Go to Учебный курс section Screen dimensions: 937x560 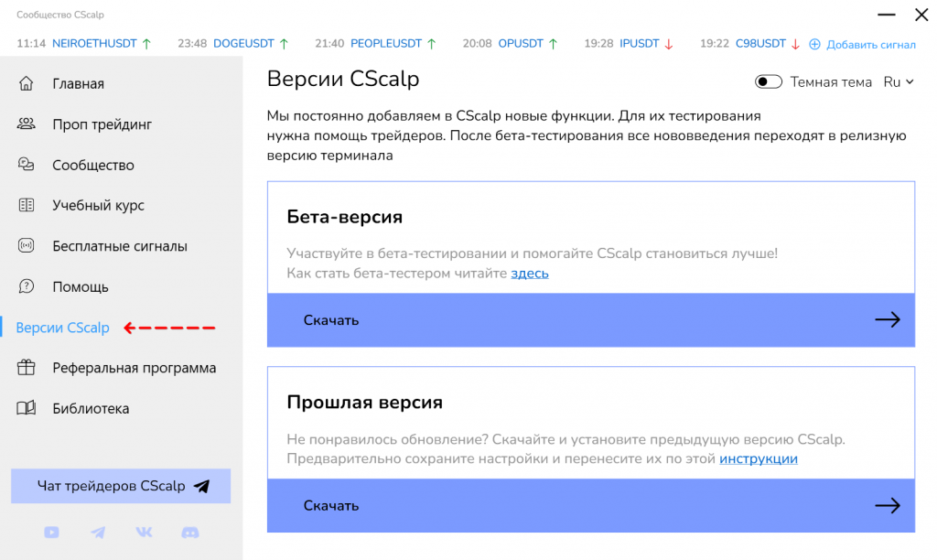98,206
